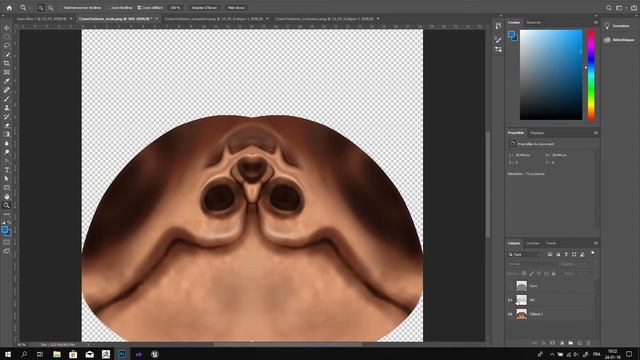This screenshot has height=360, width=640.
Task: Toggle Redimensionner fenêtres option
Action: (x=82, y=8)
